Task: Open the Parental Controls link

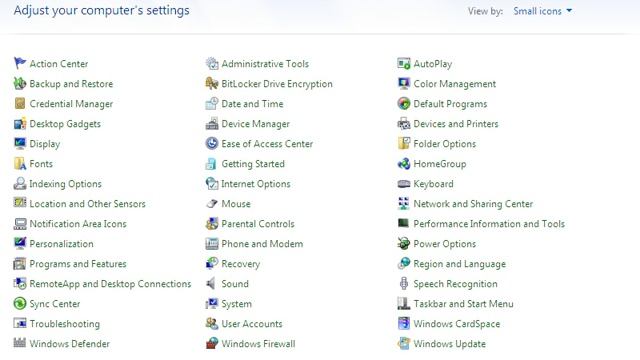Action: point(258,224)
